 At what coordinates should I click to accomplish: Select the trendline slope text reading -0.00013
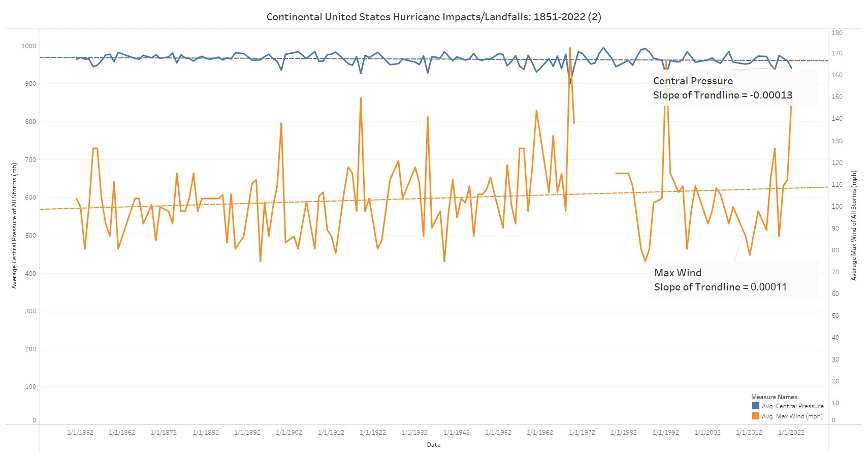722,95
